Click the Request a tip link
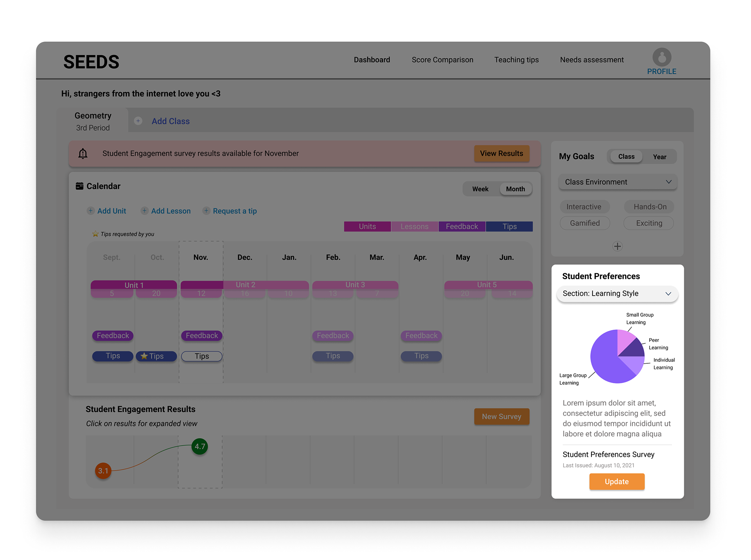This screenshot has height=560, width=751. point(235,211)
